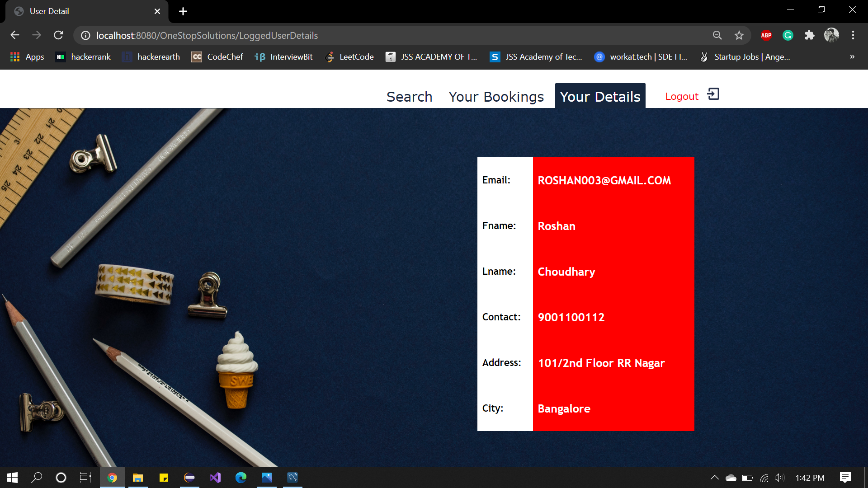Screen dimensions: 868x488
Task: Click the site information icon
Action: pos(85,35)
